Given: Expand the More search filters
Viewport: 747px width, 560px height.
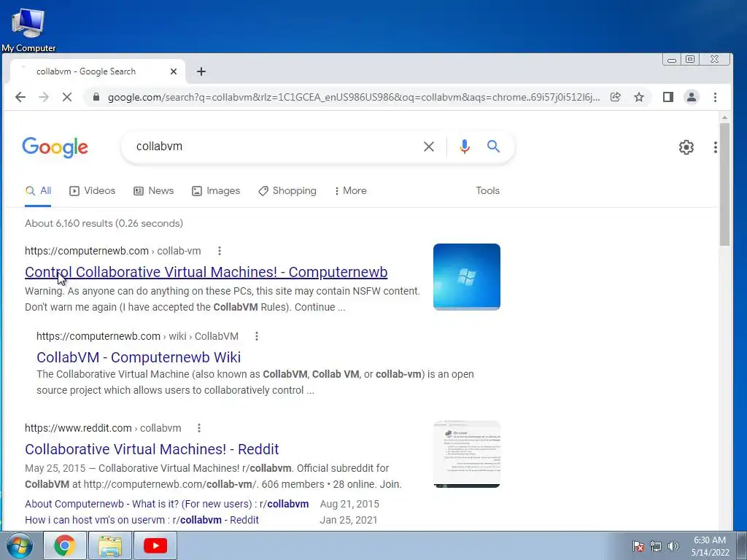Looking at the screenshot, I should point(351,191).
